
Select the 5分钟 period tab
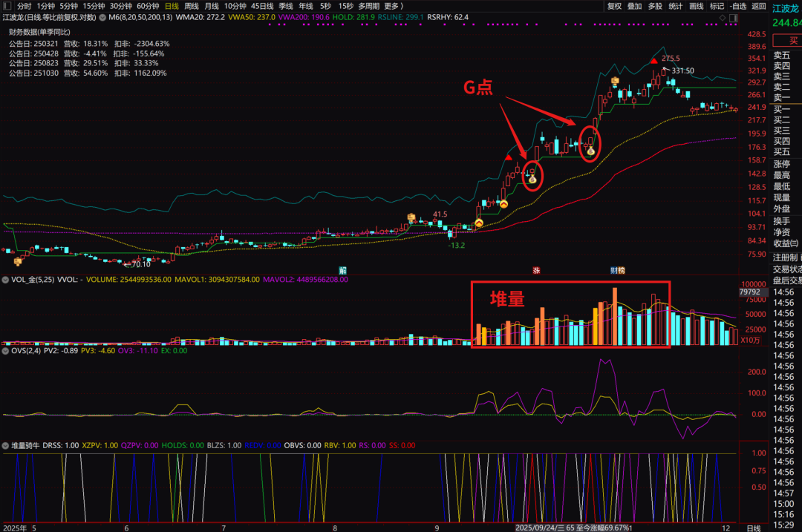click(68, 6)
